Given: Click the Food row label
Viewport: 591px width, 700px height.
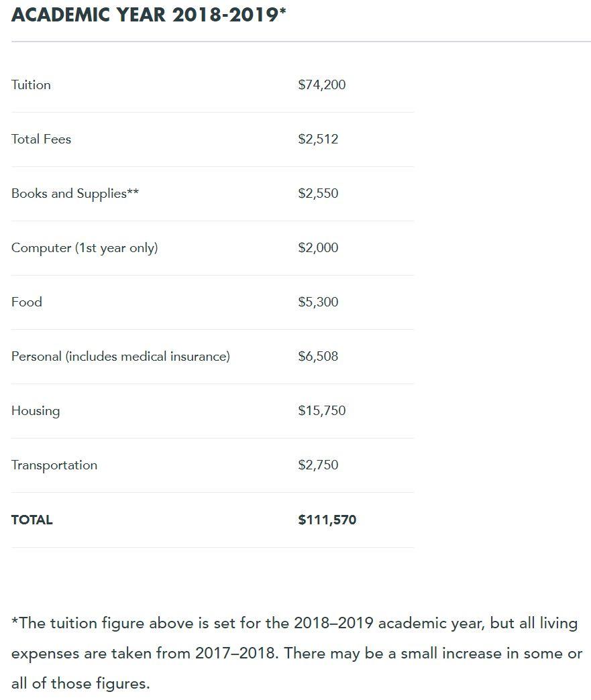Looking at the screenshot, I should click(27, 302).
